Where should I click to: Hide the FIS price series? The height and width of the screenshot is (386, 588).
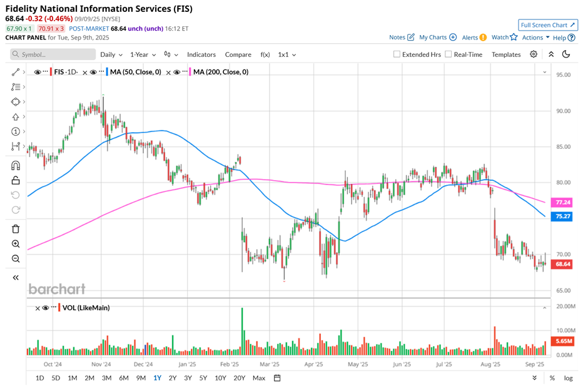pos(38,72)
